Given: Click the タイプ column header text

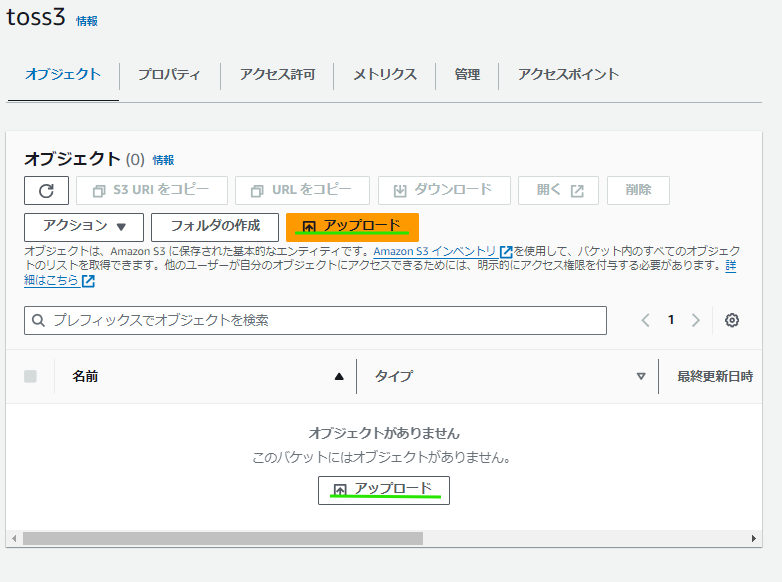Looking at the screenshot, I should [x=394, y=377].
